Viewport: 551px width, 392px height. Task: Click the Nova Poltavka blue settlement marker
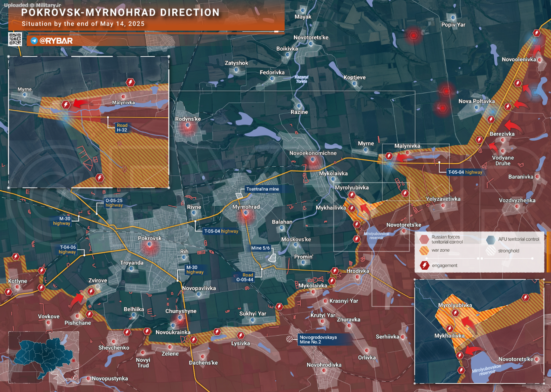[x=477, y=107]
